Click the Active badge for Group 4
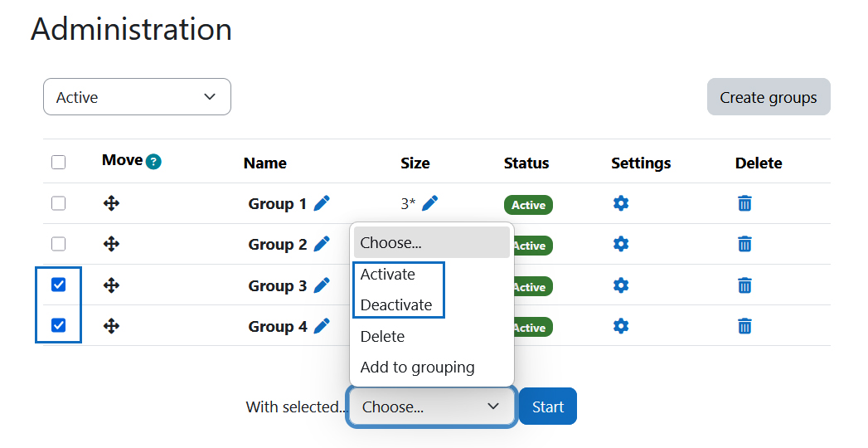The height and width of the screenshot is (448, 868). point(534,327)
